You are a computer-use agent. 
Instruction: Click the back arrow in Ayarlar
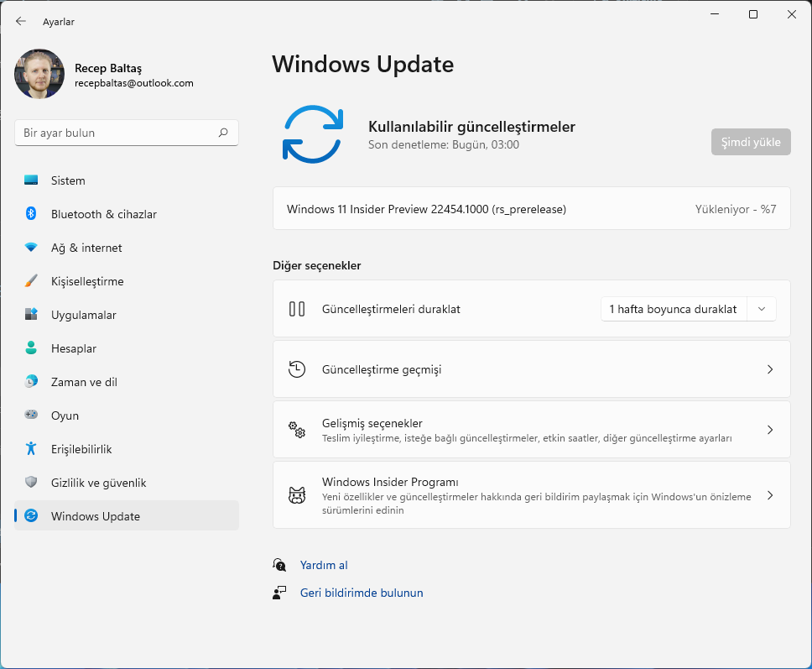[x=21, y=21]
